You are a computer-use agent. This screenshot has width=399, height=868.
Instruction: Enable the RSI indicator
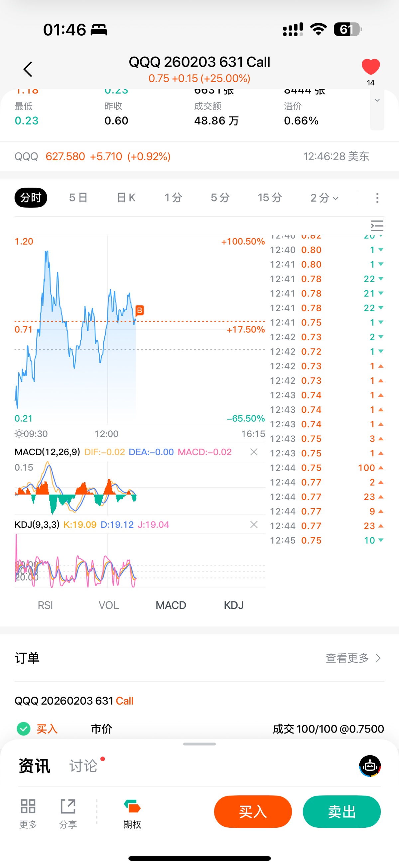pyautogui.click(x=45, y=605)
